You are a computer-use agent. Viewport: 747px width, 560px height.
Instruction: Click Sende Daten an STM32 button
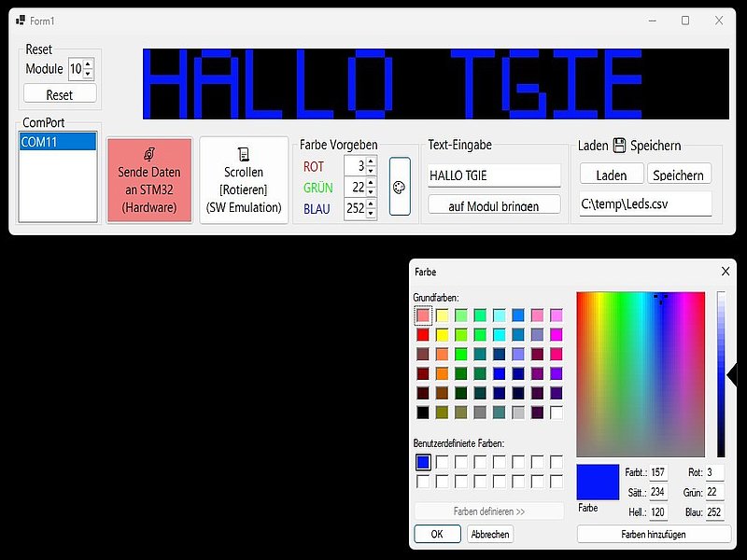pyautogui.click(x=149, y=180)
